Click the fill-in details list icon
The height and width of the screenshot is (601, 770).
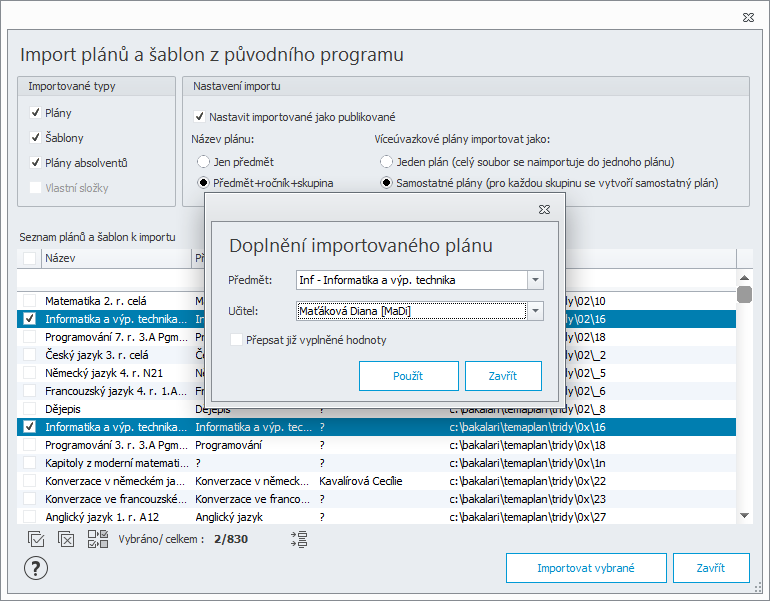299,539
